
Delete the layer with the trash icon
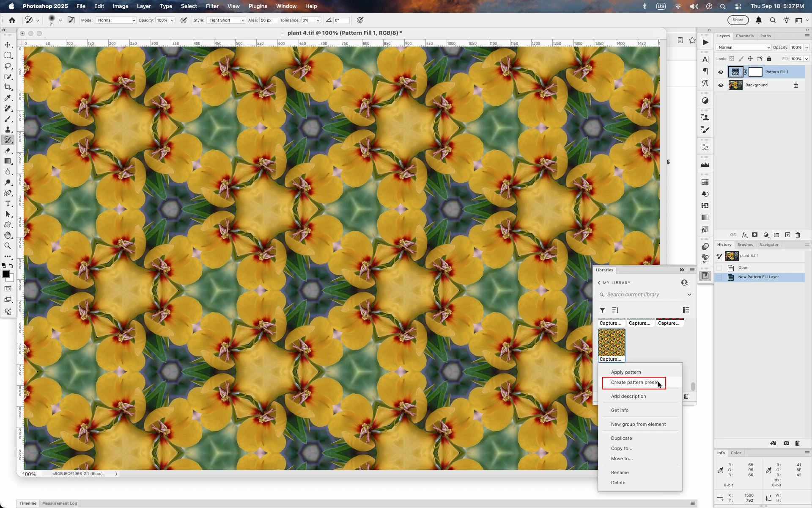(x=798, y=235)
